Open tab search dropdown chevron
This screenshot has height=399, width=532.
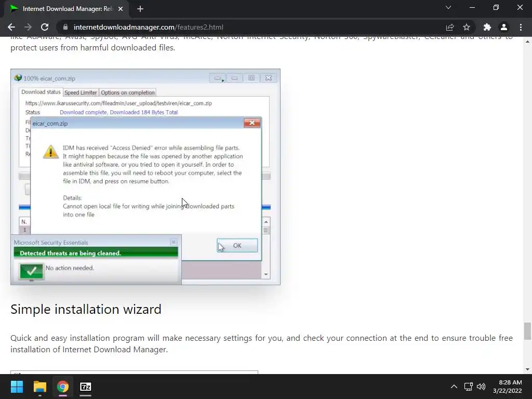click(x=448, y=7)
